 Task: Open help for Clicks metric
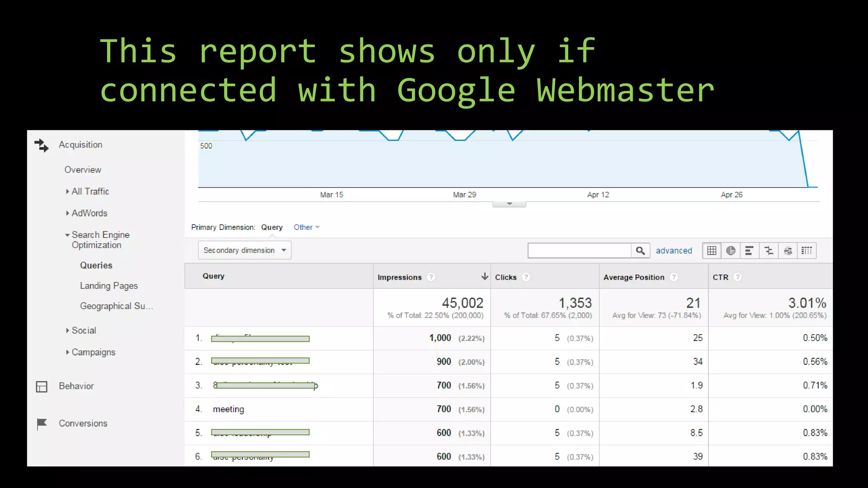pos(526,277)
